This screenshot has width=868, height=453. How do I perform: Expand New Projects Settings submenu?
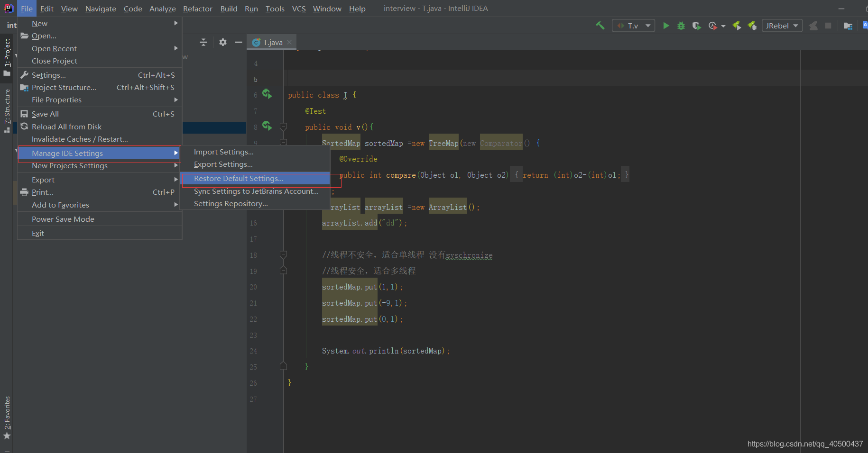click(100, 165)
